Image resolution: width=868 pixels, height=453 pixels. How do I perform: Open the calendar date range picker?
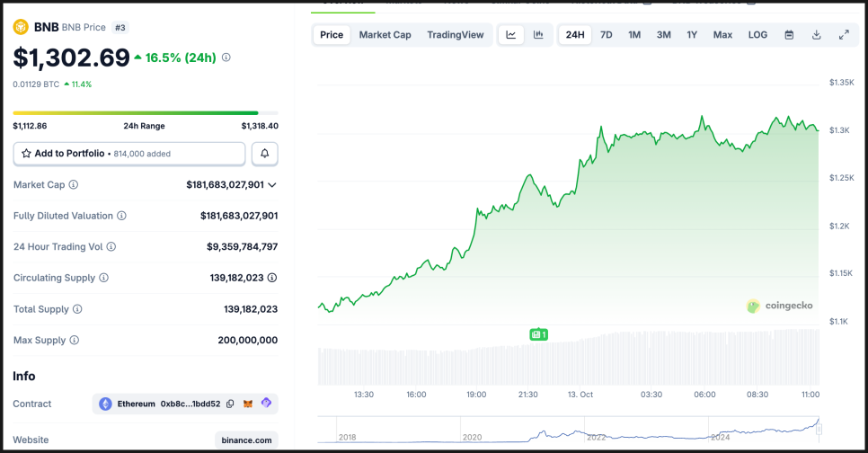pos(789,35)
